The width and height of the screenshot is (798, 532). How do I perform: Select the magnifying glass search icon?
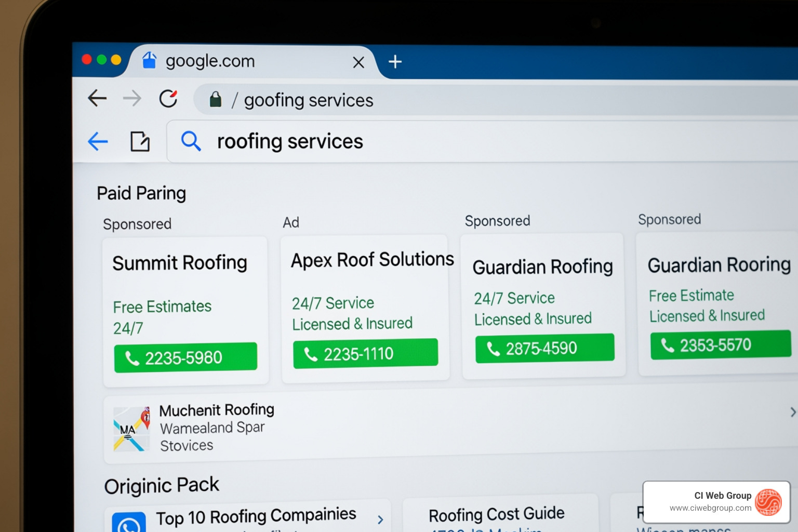[x=191, y=141]
